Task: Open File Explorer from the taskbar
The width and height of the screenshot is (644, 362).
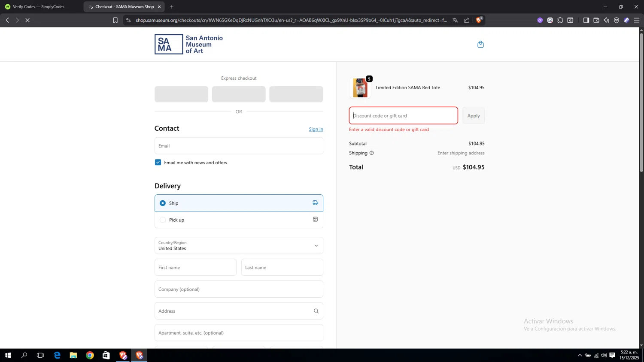Action: [73, 355]
